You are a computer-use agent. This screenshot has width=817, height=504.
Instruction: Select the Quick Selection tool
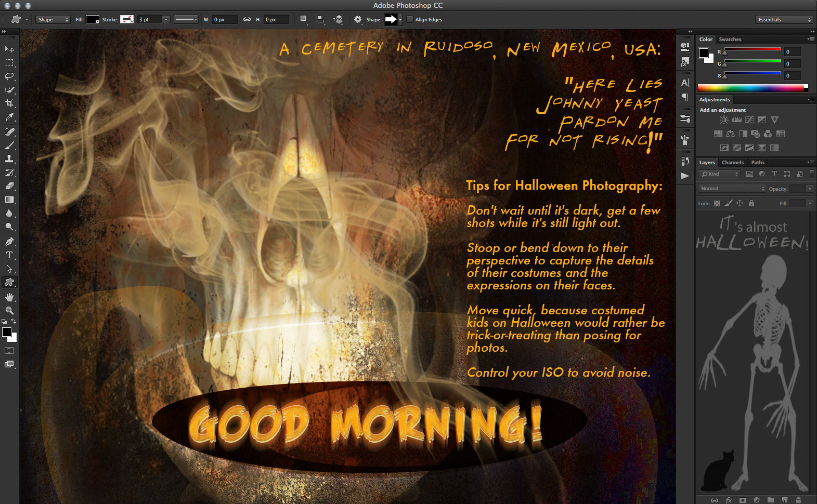(x=9, y=90)
